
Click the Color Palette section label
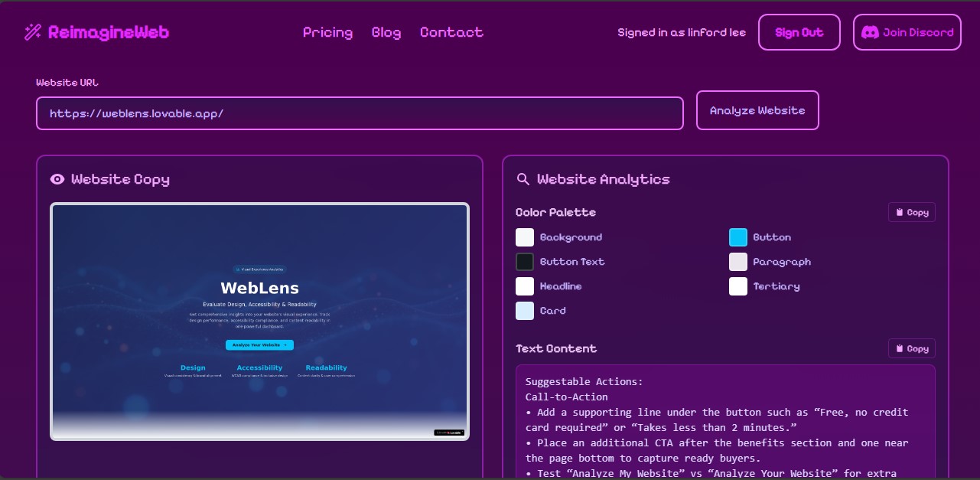pos(555,212)
